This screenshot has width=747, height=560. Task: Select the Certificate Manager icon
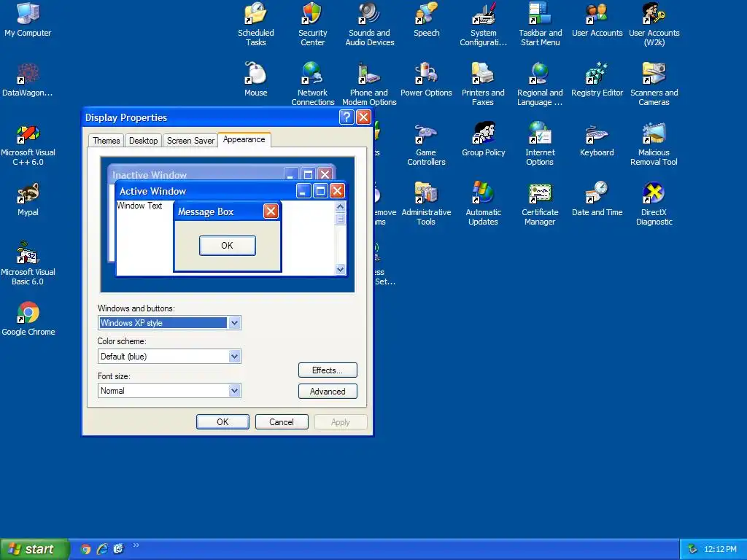click(x=541, y=204)
